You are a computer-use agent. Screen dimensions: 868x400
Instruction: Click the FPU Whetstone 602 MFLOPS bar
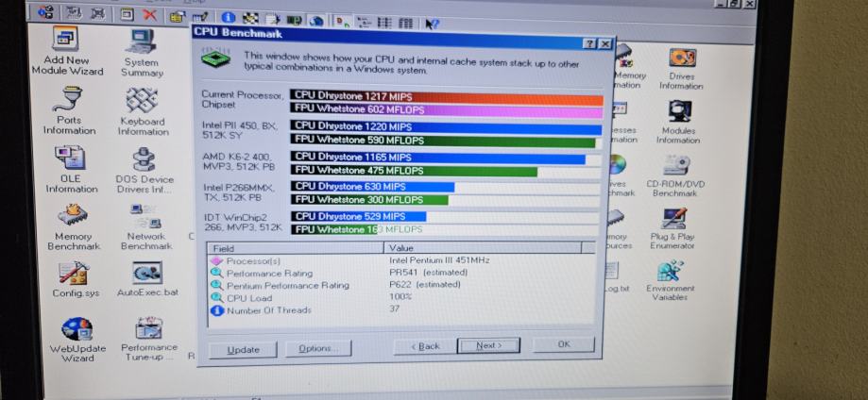pyautogui.click(x=447, y=110)
